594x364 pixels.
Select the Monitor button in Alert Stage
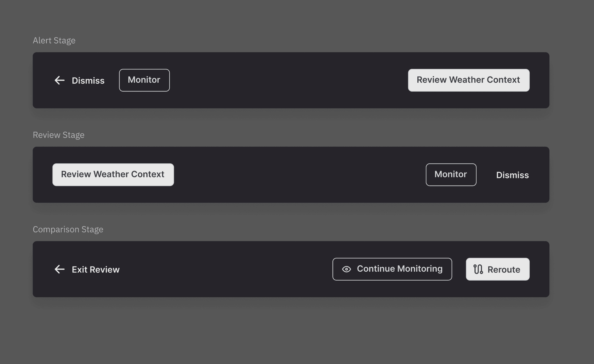144,80
